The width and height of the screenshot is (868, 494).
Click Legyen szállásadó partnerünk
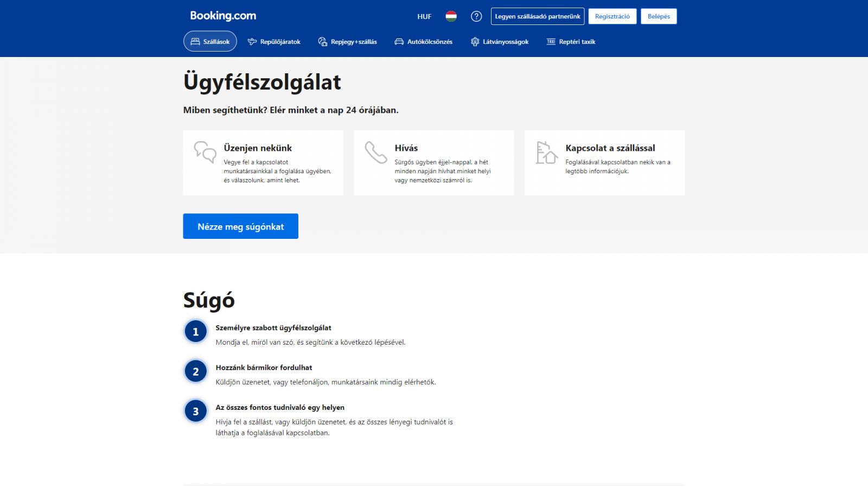click(x=538, y=16)
